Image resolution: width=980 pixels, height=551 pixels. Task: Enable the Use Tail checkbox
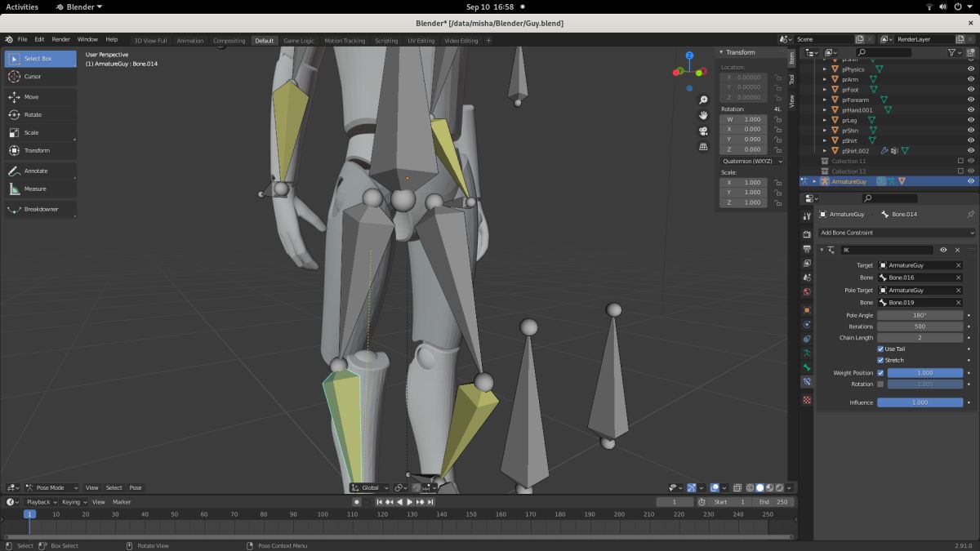click(x=880, y=349)
